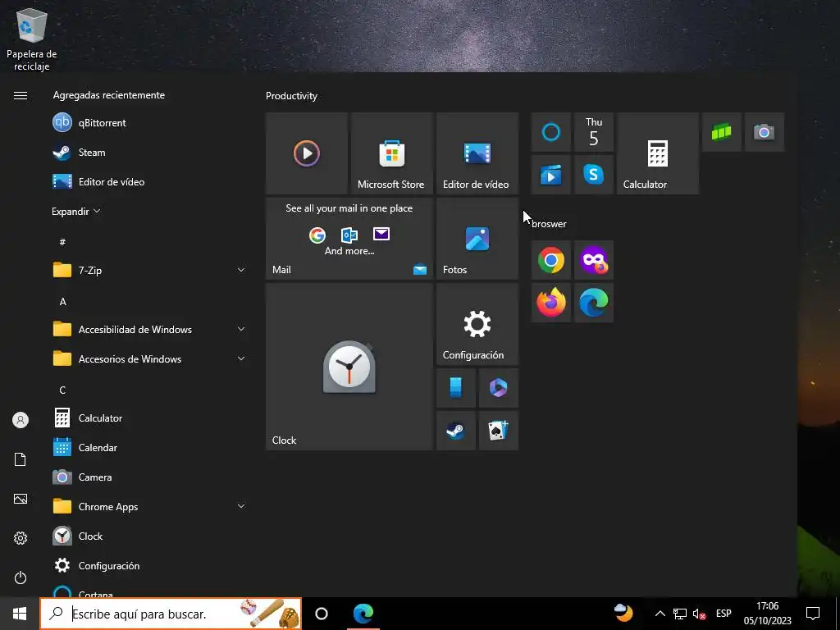Open the Configuración tile
This screenshot has width=840, height=630.
tap(477, 324)
